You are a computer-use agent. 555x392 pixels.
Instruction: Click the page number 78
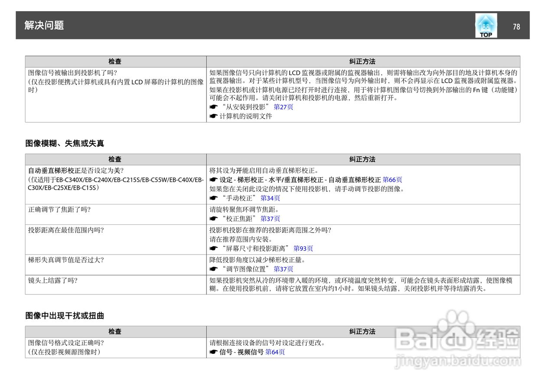pos(516,26)
